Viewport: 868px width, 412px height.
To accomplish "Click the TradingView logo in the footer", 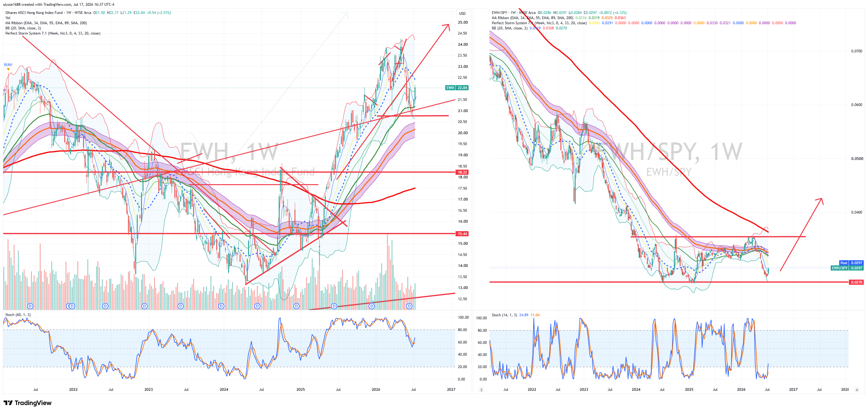I will point(28,403).
